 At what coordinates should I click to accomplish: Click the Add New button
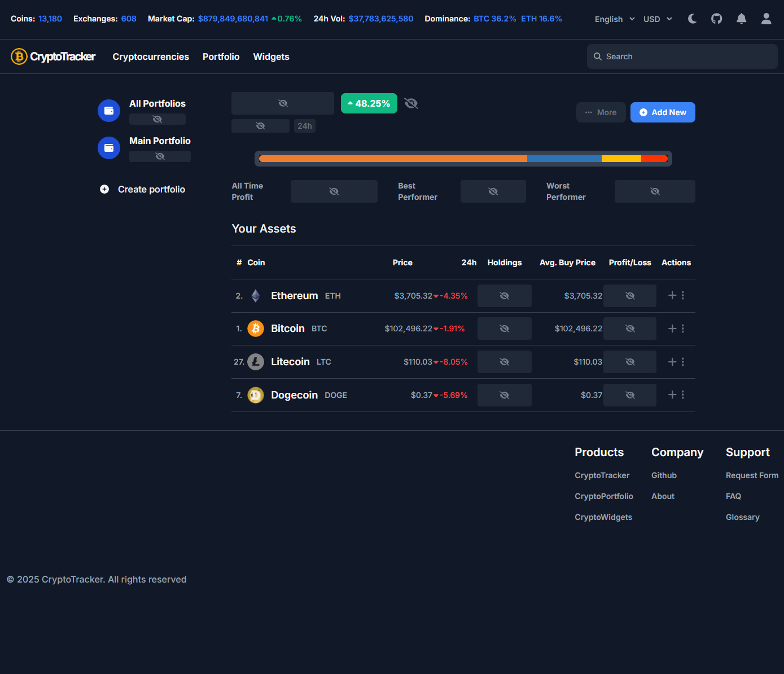click(663, 112)
